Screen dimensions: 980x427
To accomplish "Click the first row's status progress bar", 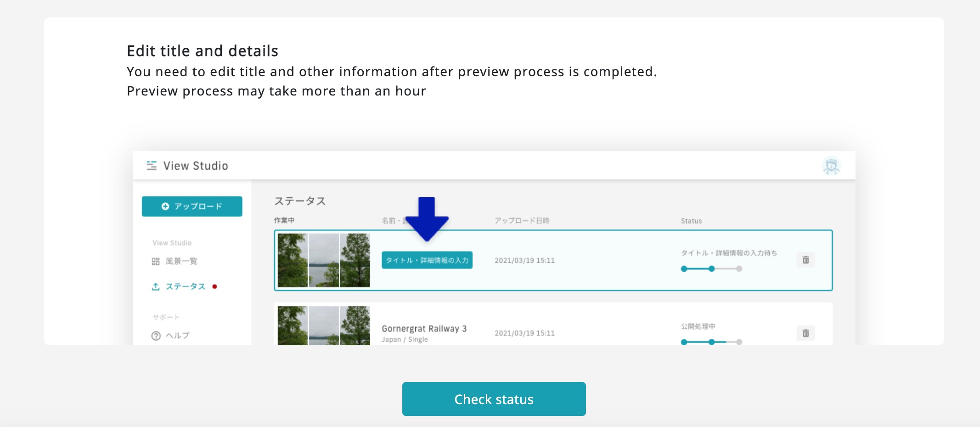I will [711, 269].
